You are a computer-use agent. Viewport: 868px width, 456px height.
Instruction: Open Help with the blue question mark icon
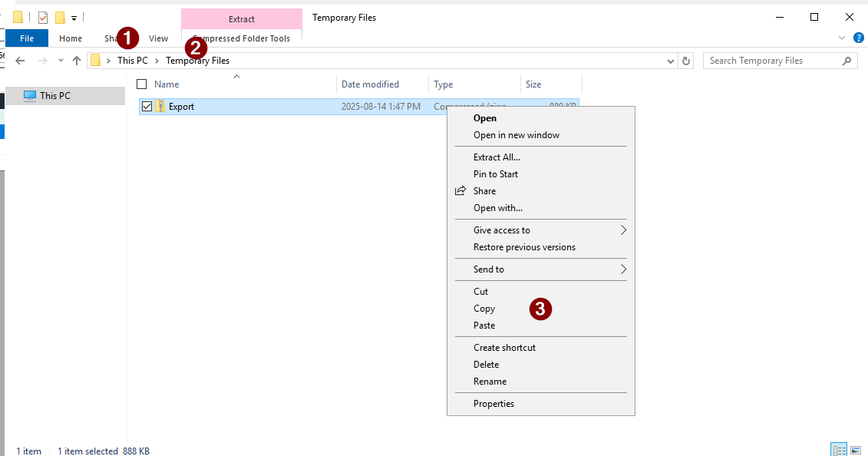click(x=859, y=38)
